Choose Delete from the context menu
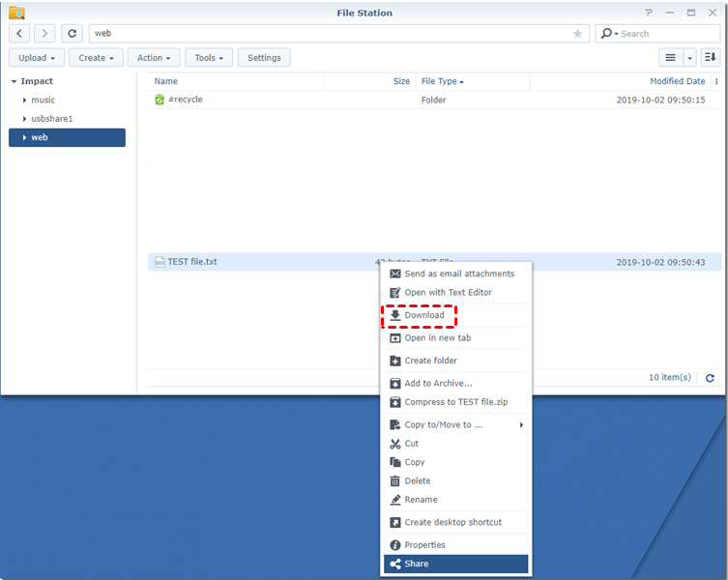The height and width of the screenshot is (580, 728). [x=456, y=480]
